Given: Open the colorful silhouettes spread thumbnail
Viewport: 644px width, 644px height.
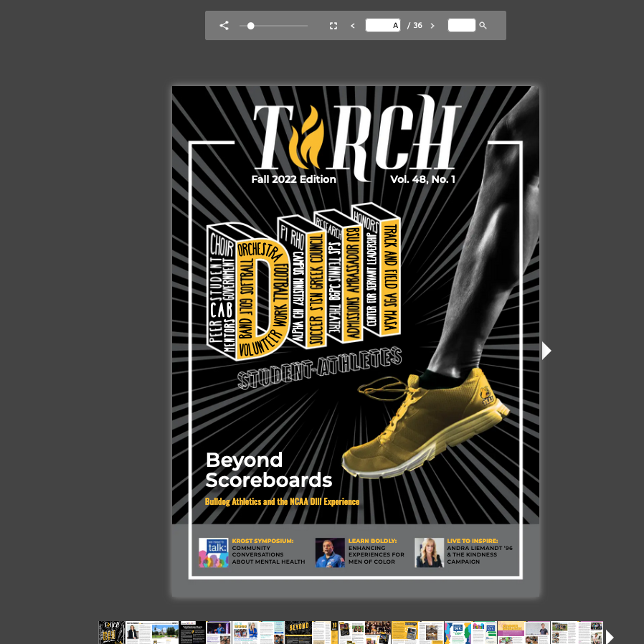Looking at the screenshot, I should (x=470, y=633).
